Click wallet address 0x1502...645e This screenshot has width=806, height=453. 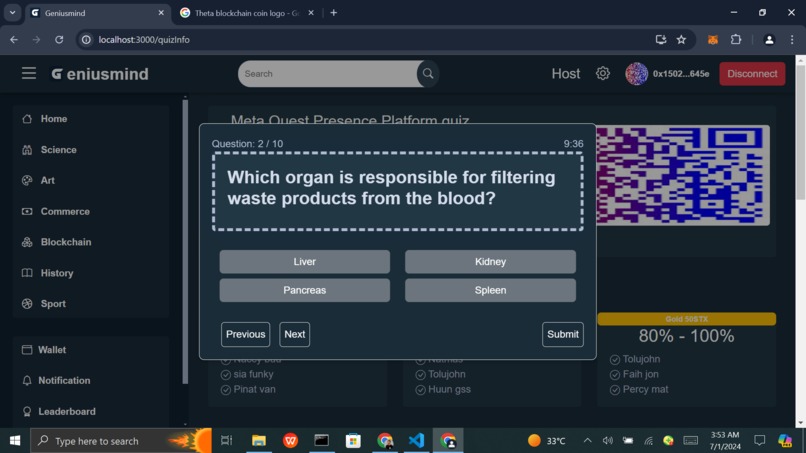[681, 74]
